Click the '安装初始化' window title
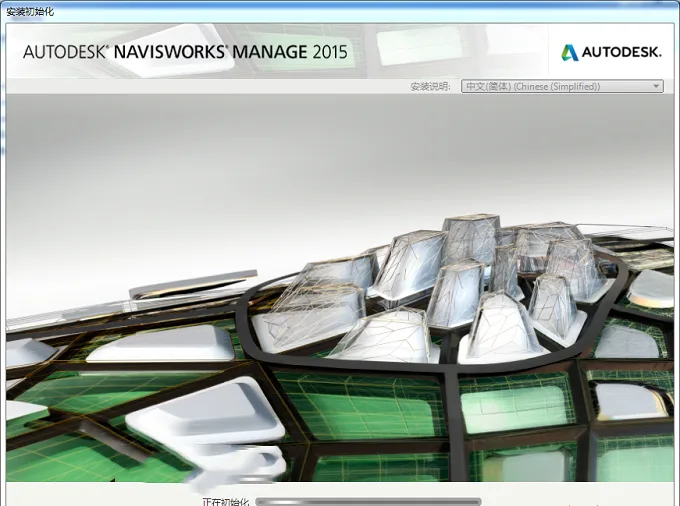 coord(30,11)
